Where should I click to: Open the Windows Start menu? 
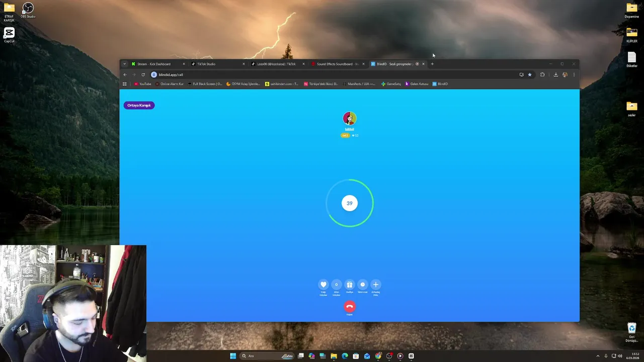click(x=233, y=356)
